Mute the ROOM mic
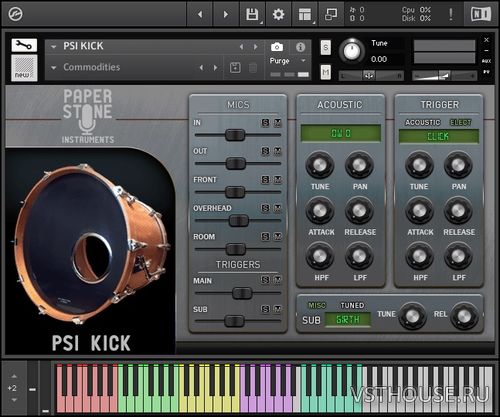 coord(277,237)
